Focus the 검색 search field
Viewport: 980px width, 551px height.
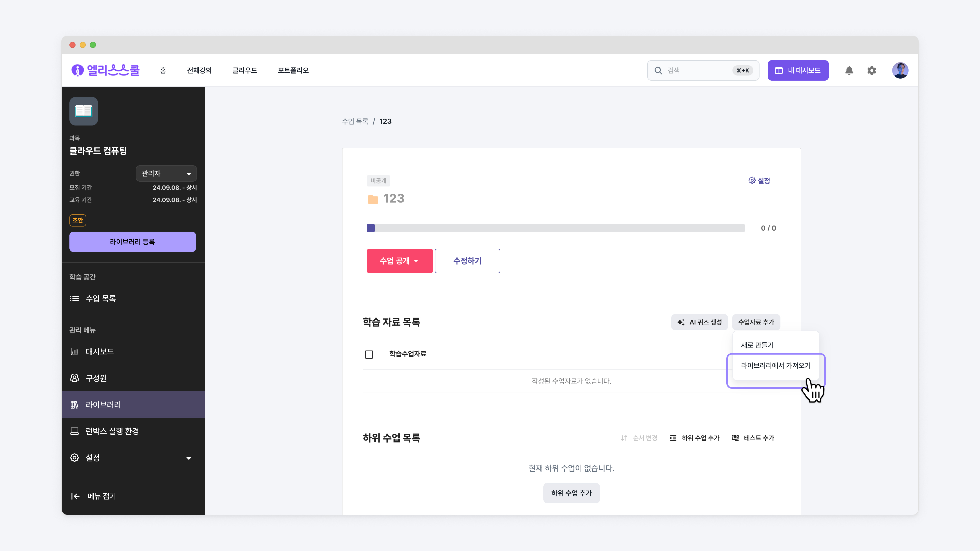pyautogui.click(x=703, y=70)
